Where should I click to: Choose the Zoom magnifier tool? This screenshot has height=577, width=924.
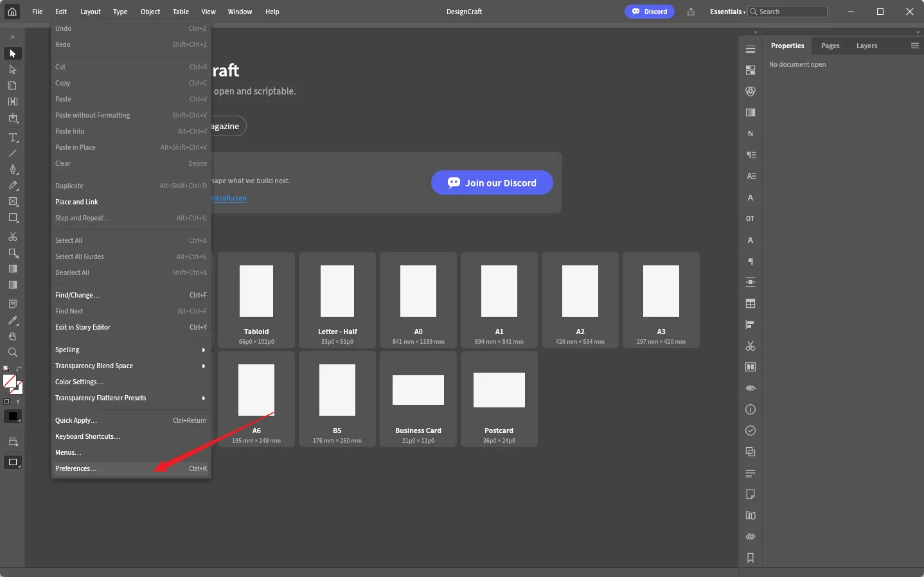coord(12,353)
